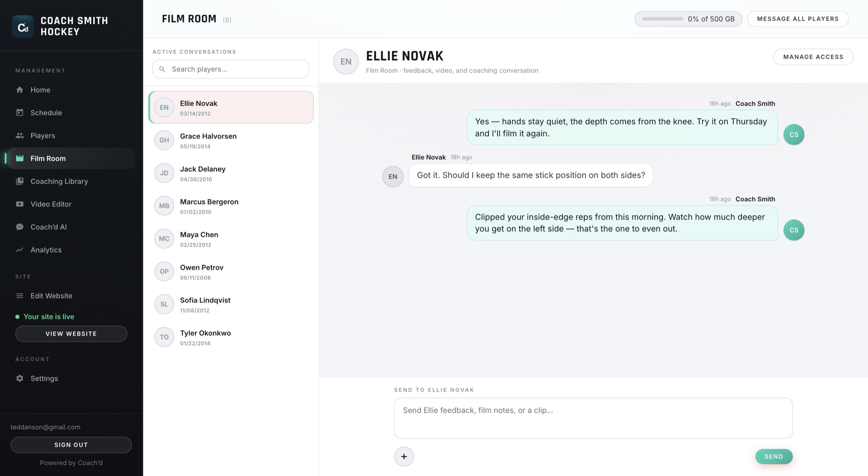Open Coach'd AI chat icon
Image resolution: width=868 pixels, height=476 pixels.
point(20,227)
